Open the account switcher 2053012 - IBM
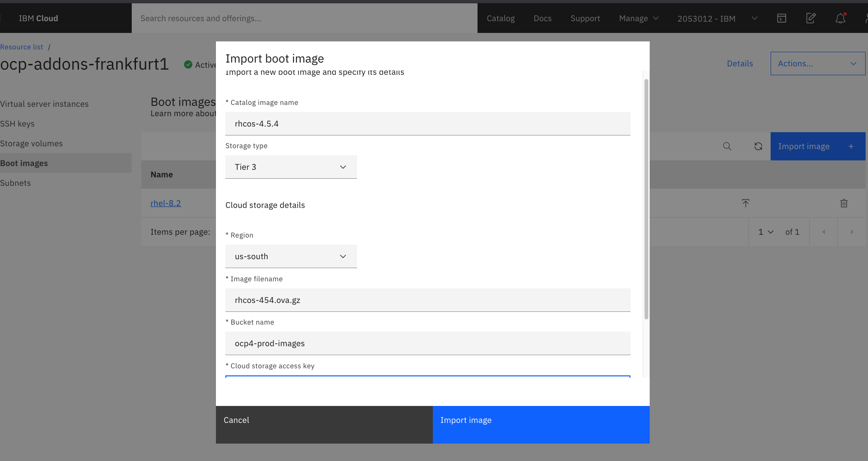Viewport: 868px width, 461px height. [717, 18]
